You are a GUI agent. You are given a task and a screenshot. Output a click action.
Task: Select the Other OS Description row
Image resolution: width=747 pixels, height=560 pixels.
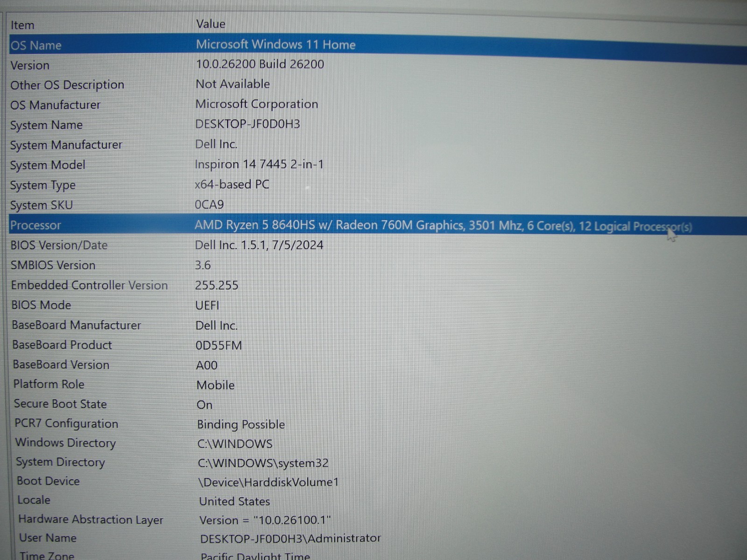(x=67, y=85)
